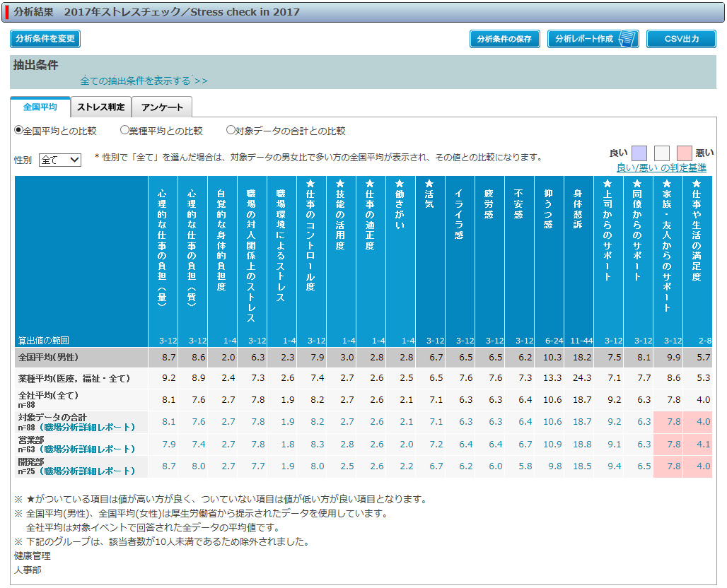Click the 良い blue color swatch
Screen dimensions: 727x588
coord(639,153)
